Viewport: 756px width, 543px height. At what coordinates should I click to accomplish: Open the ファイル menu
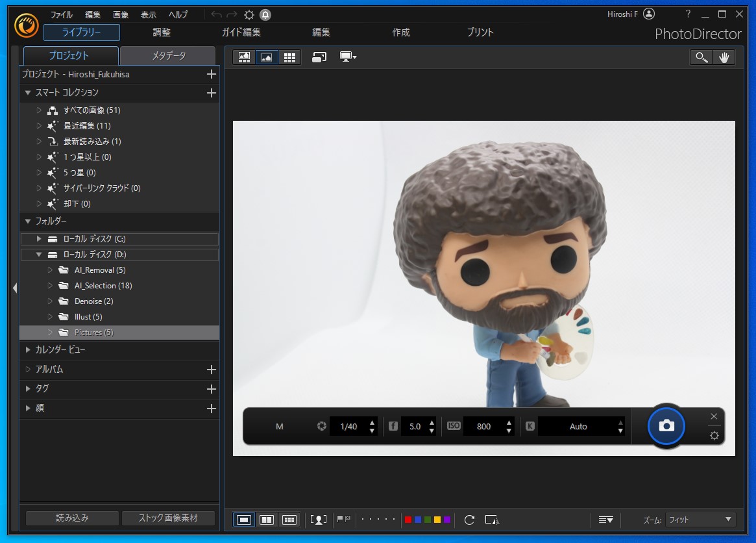pyautogui.click(x=61, y=14)
